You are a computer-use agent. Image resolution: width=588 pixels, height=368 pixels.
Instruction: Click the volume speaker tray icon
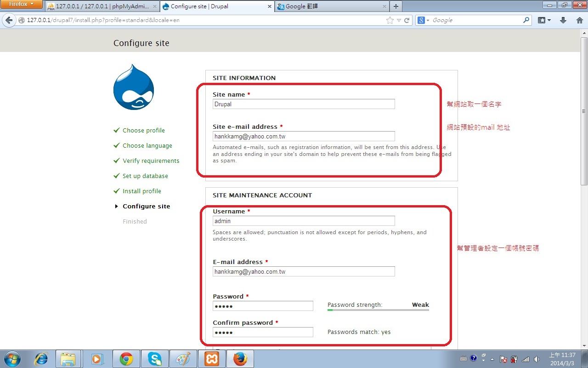[x=537, y=359]
